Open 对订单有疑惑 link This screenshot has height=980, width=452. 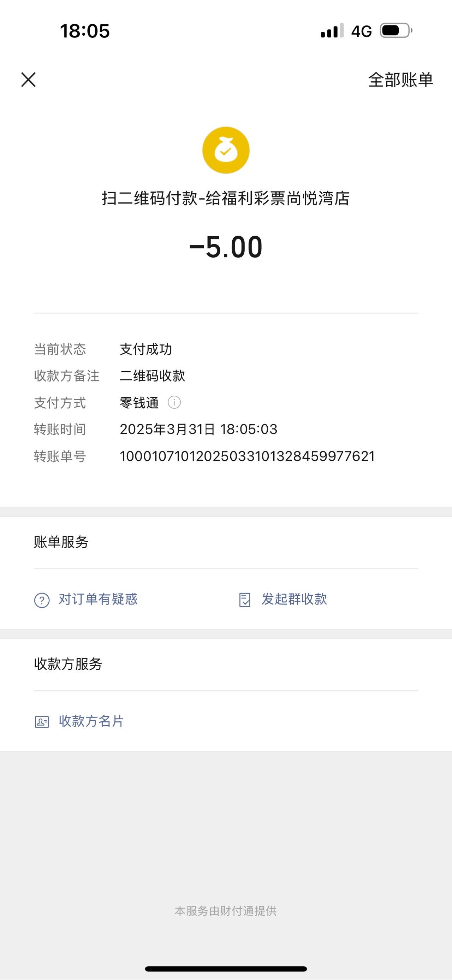[x=98, y=599]
